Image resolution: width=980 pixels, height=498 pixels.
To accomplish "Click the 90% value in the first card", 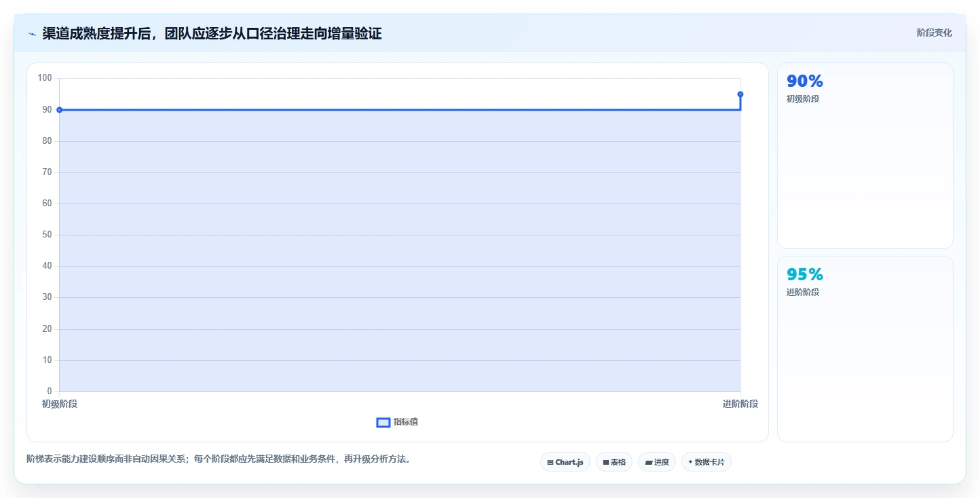I will [x=805, y=81].
